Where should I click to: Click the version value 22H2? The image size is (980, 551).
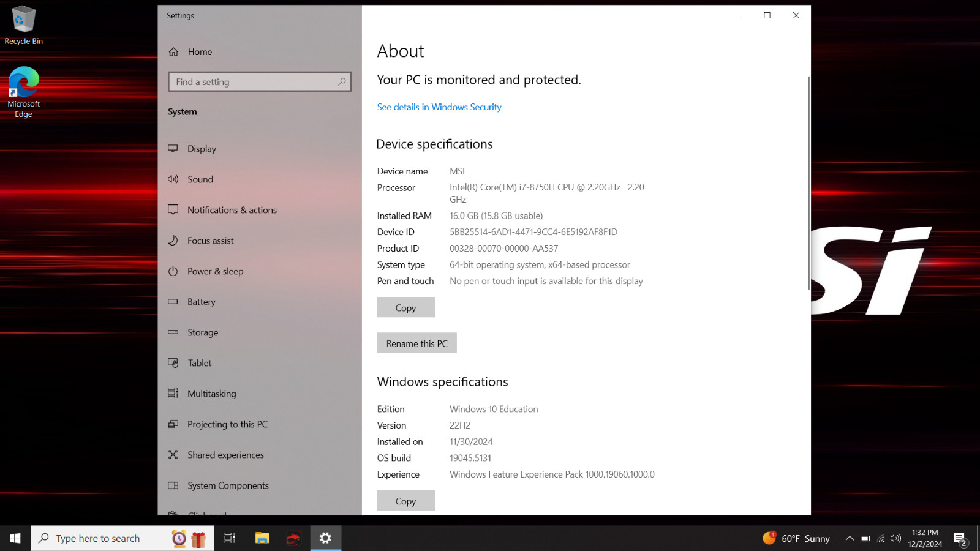[x=460, y=425]
